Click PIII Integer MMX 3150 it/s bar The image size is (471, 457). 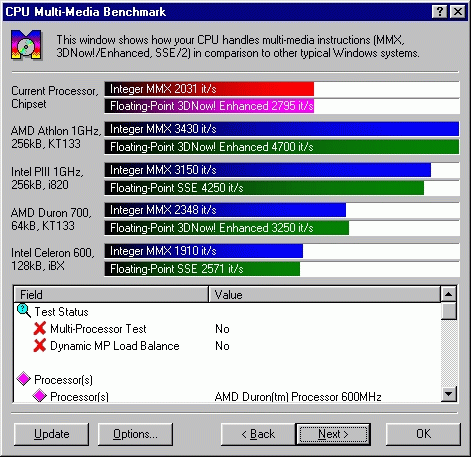pyautogui.click(x=268, y=170)
